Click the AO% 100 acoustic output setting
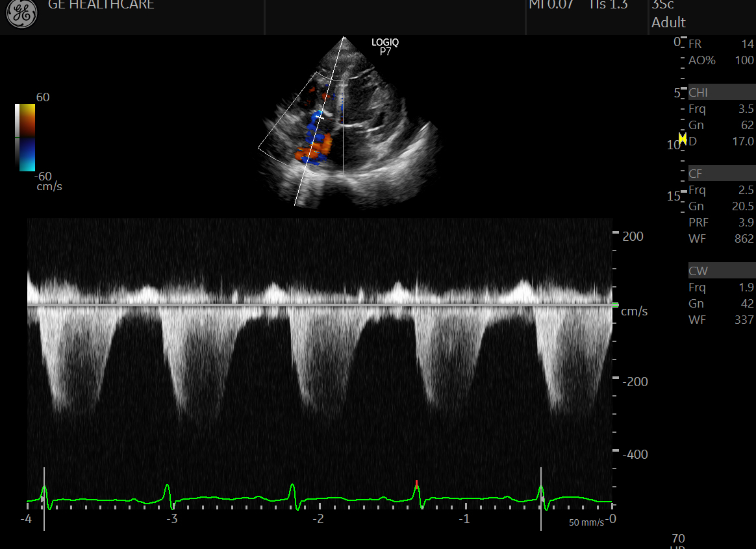756x549 pixels. tap(721, 60)
